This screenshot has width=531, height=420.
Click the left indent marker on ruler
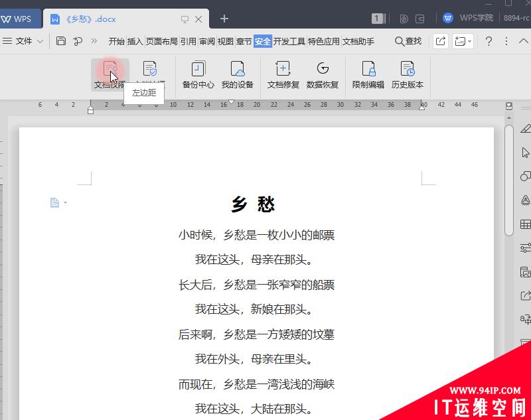click(90, 111)
